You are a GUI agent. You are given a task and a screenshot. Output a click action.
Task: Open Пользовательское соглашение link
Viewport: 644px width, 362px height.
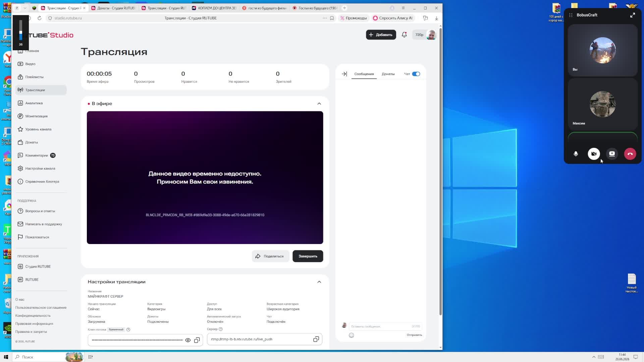41,308
